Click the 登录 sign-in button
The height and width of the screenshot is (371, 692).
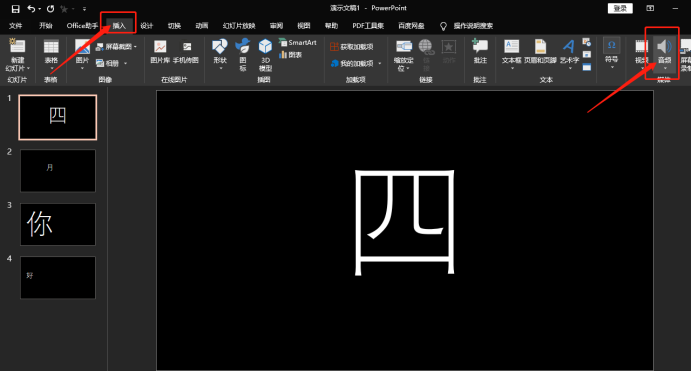click(x=620, y=8)
